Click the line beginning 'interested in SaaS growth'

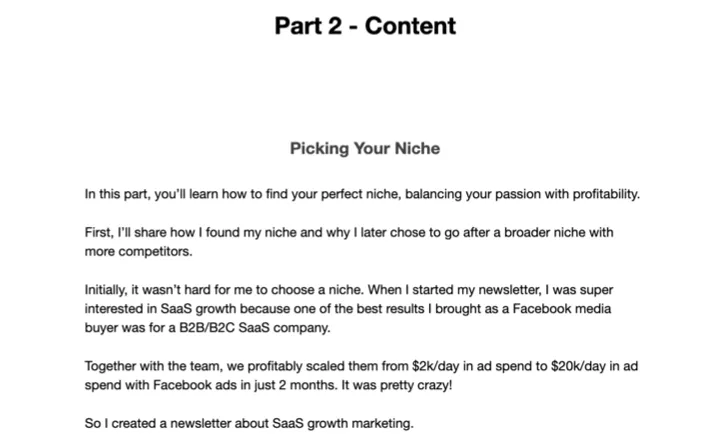click(x=348, y=309)
